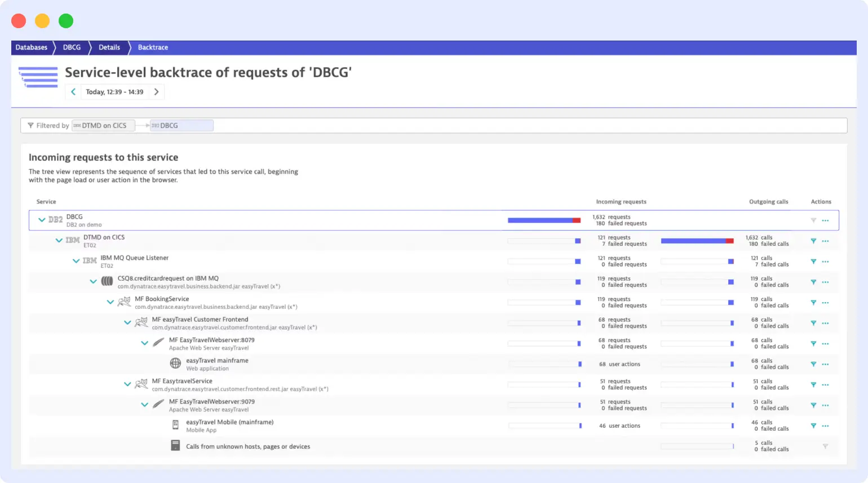Open MF easyTravel Customer Frontend name

(x=200, y=320)
